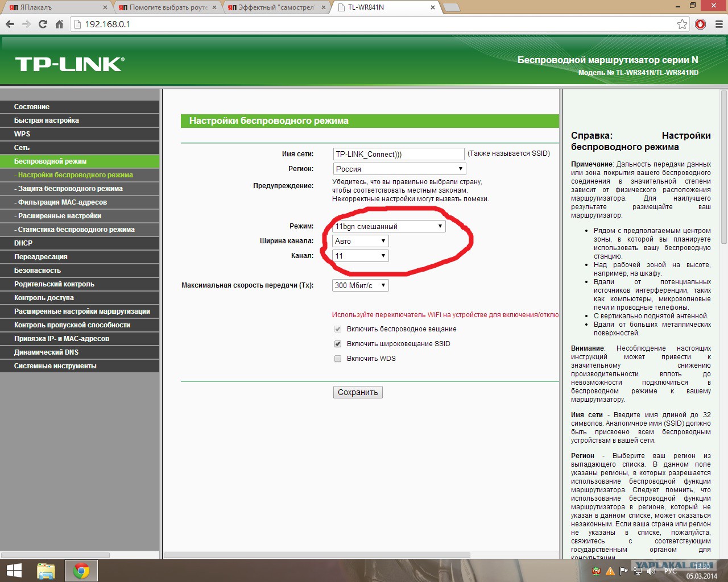Viewport: 728px width, 582px height.
Task: Open Состояние in the sidebar
Action: [x=80, y=107]
